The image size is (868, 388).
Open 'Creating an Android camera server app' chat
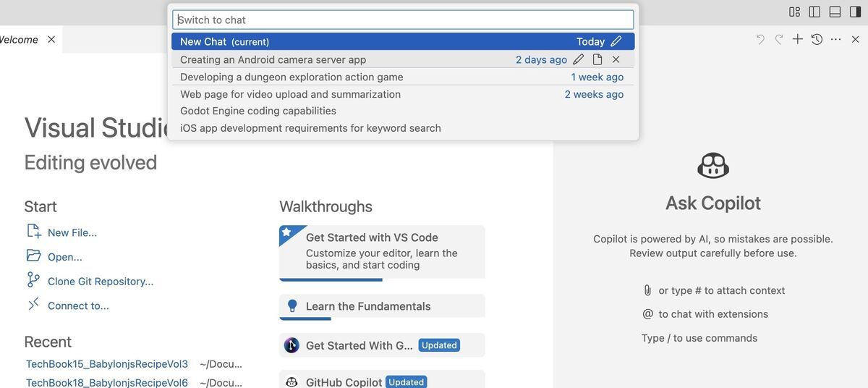403,59
